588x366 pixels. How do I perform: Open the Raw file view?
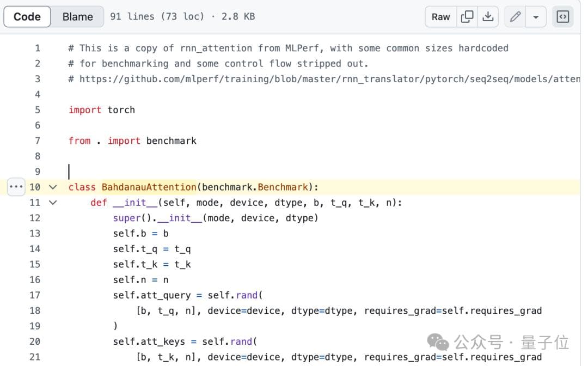pos(440,17)
